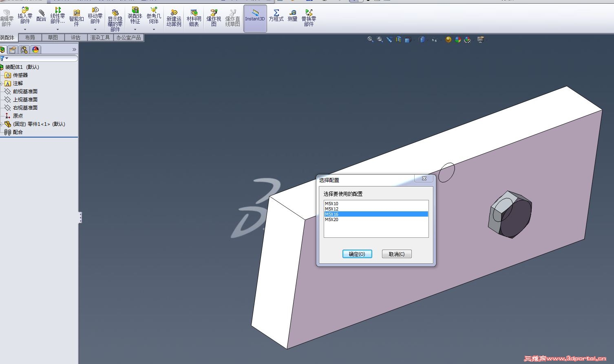Click the Apply Scene colored sphere icon
The height and width of the screenshot is (364, 614).
point(458,39)
